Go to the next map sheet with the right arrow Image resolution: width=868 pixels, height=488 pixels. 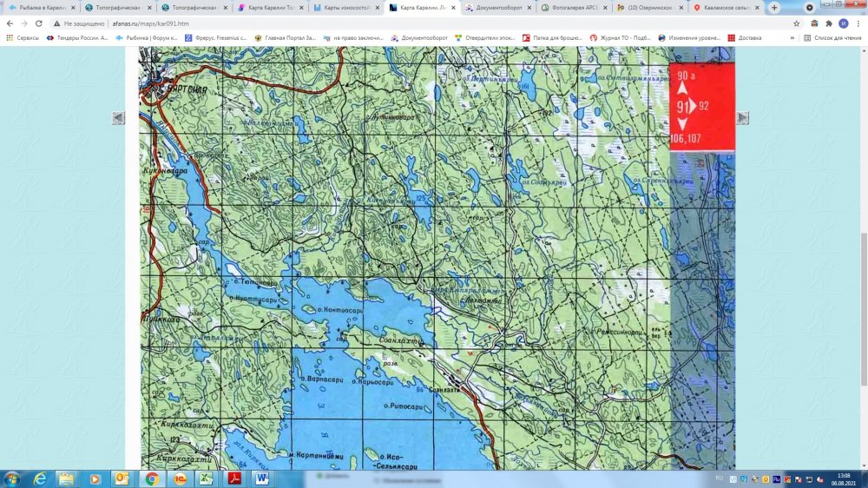coord(742,118)
